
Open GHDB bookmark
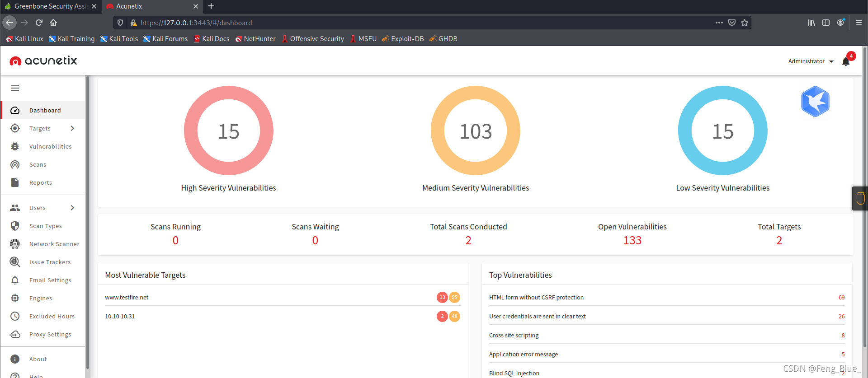pos(443,39)
